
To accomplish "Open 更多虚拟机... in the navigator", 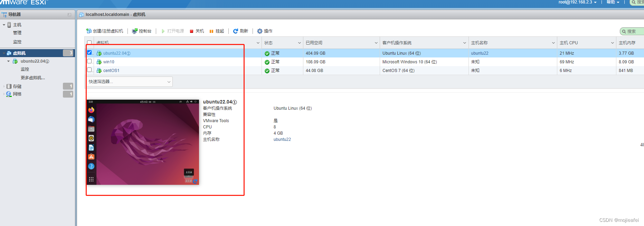I will (x=33, y=78).
